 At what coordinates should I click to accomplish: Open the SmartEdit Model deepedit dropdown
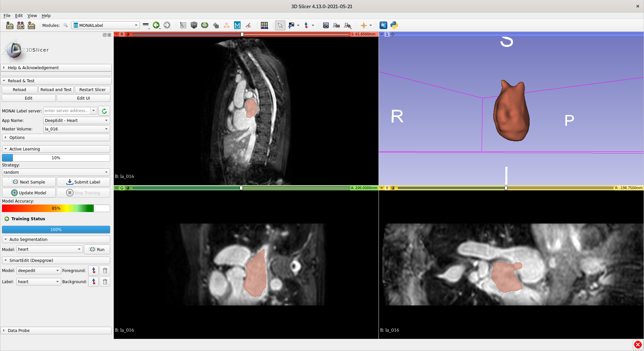pyautogui.click(x=39, y=270)
